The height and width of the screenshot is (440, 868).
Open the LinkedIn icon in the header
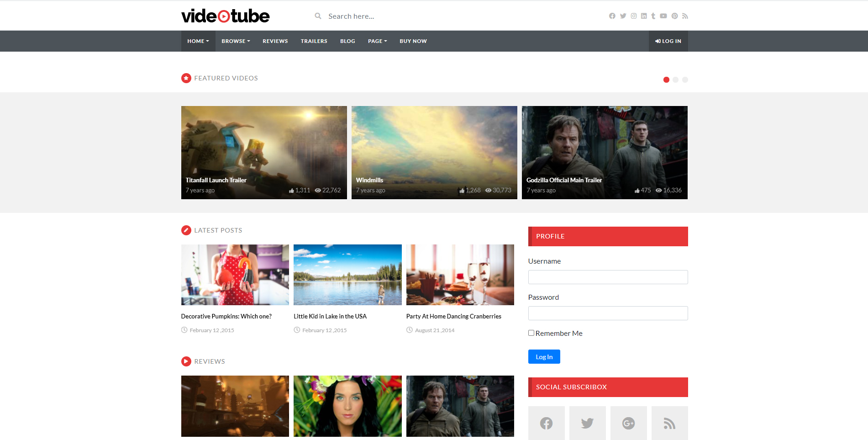644,16
